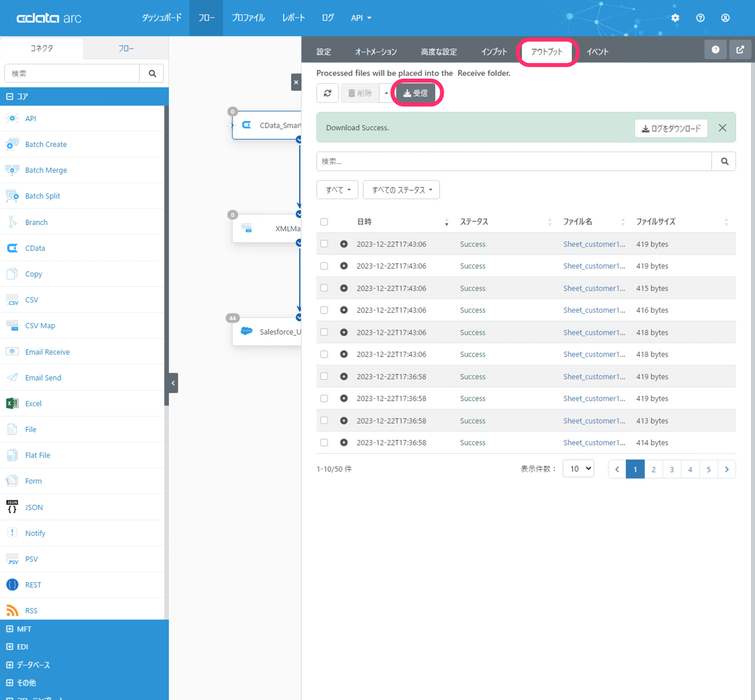Open the delete button dropdown caret
The height and width of the screenshot is (700, 755).
pyautogui.click(x=386, y=93)
